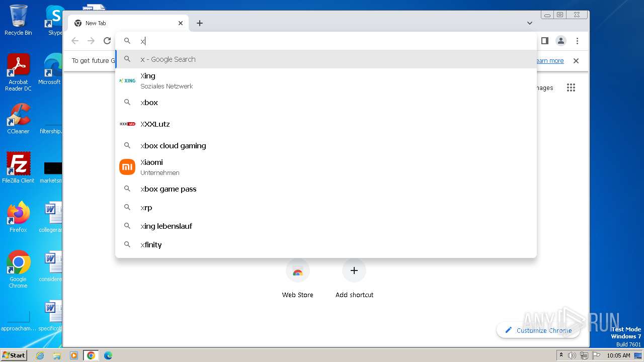Screen dimensions: 644x362
Task: Choose the xrp search suggestion
Action: (x=326, y=207)
